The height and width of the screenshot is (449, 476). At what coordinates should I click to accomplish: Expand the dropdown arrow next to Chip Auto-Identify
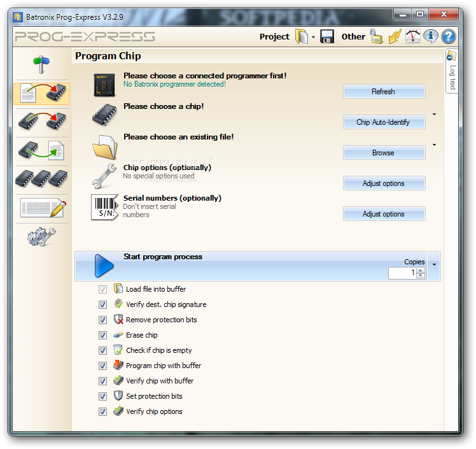point(435,114)
